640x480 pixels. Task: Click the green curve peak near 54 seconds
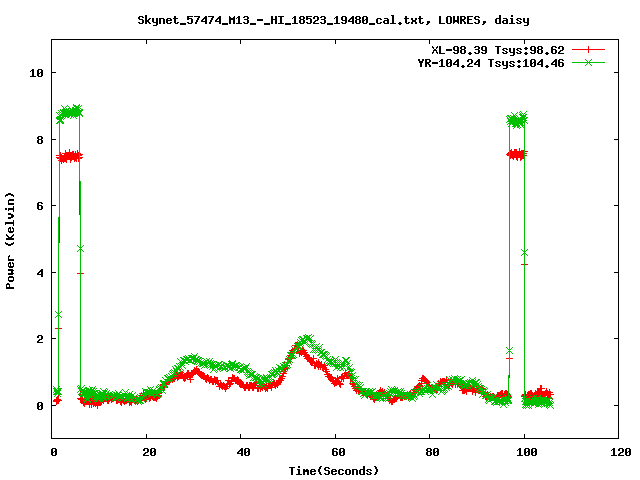coord(306,339)
